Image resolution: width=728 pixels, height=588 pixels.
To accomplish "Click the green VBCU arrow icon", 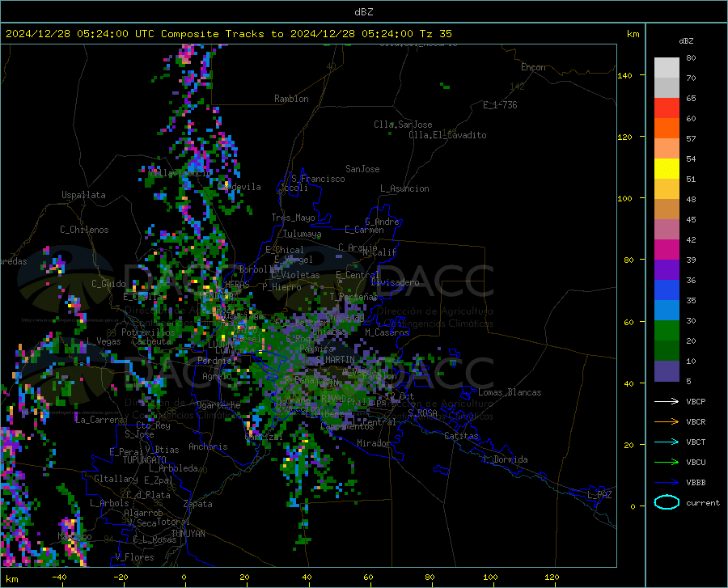I will pos(667,463).
